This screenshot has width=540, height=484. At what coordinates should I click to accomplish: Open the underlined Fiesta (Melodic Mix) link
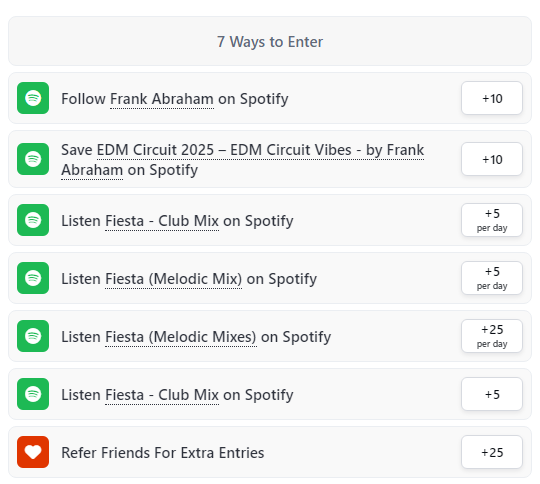[173, 279]
